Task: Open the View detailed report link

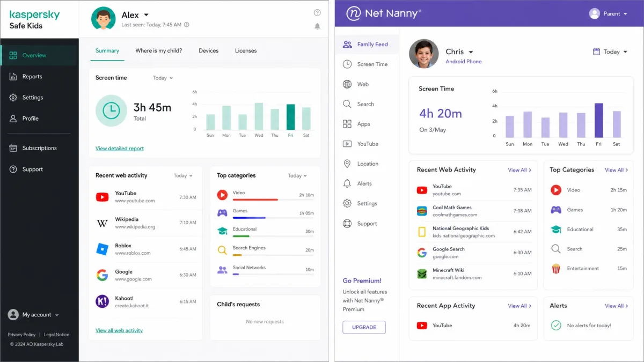Action: point(120,149)
